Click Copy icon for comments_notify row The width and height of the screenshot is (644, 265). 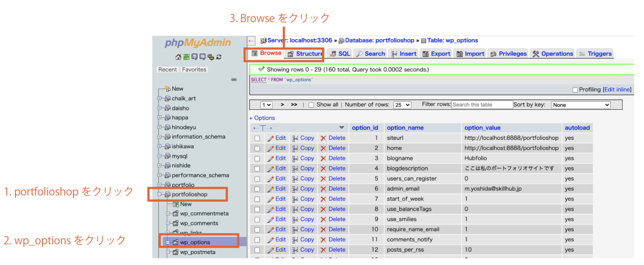(295, 239)
